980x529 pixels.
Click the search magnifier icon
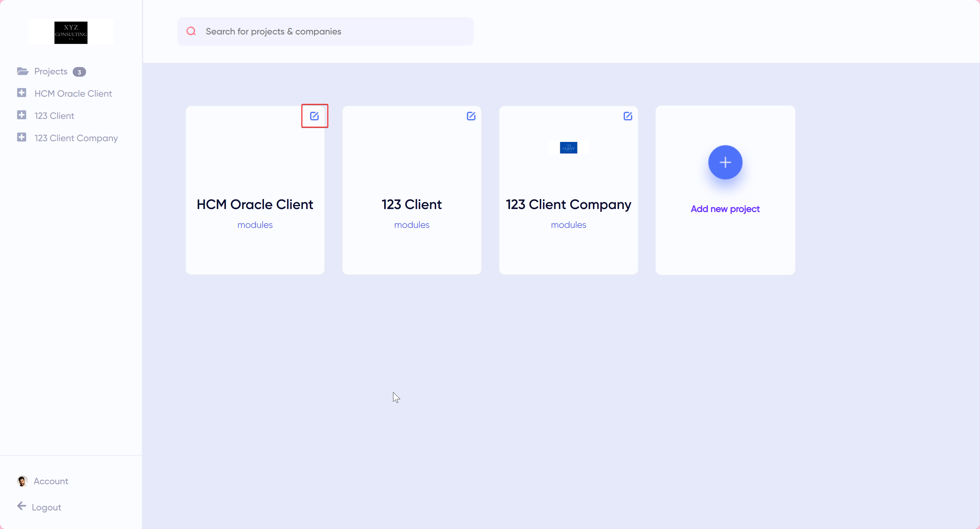tap(191, 31)
